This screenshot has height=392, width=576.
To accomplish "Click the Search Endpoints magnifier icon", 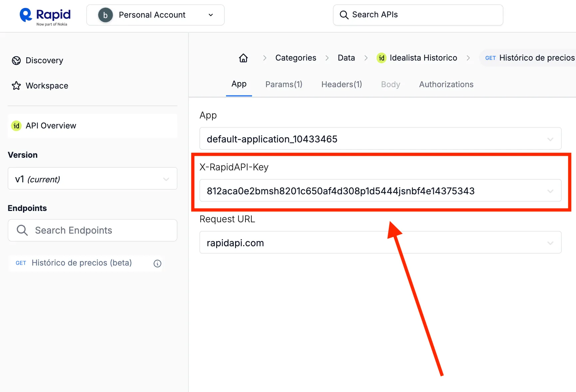I will pyautogui.click(x=22, y=230).
